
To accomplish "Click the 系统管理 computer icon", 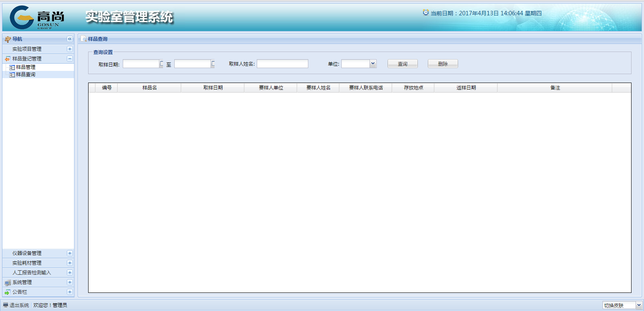I will tap(8, 283).
